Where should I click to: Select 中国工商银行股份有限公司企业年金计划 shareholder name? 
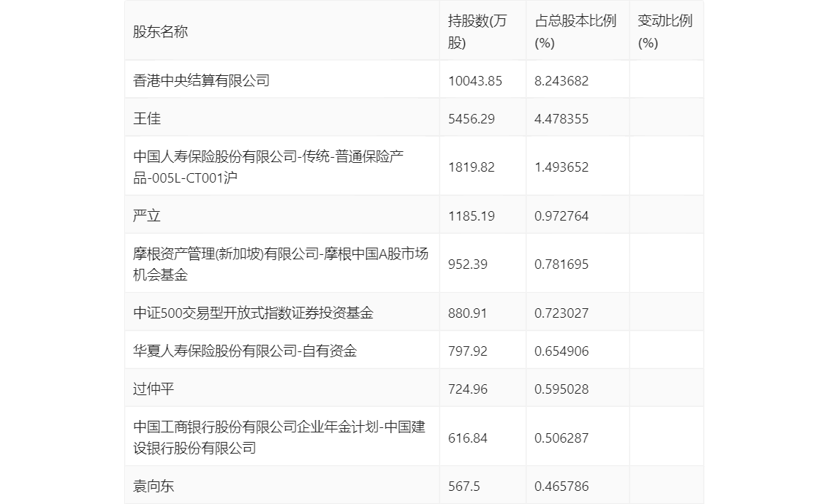pyautogui.click(x=279, y=438)
